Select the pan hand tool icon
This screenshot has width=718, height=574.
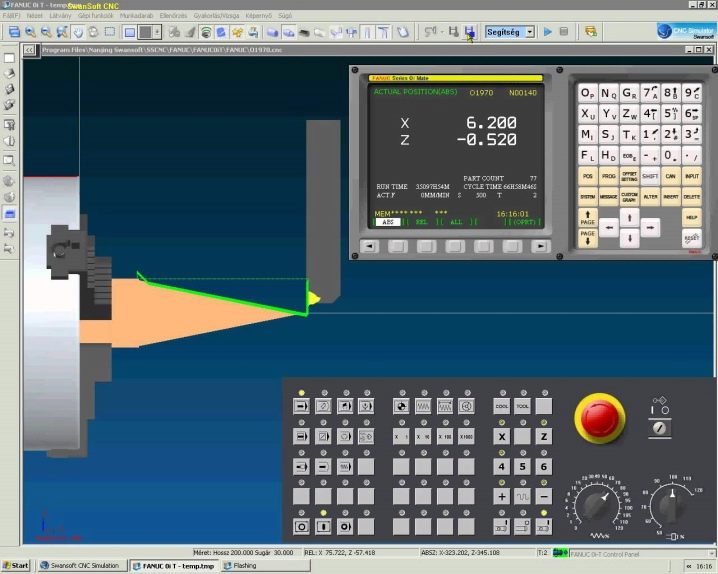(78, 32)
